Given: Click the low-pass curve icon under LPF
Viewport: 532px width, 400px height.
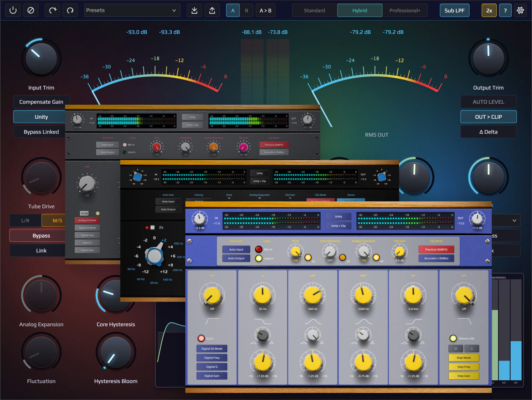Looking at the screenshot, I should coord(464,321).
